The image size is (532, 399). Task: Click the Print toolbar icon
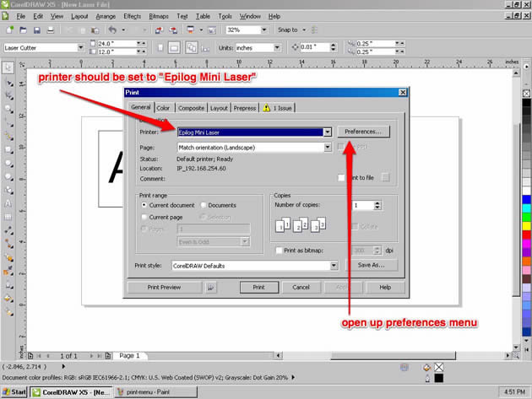point(50,30)
